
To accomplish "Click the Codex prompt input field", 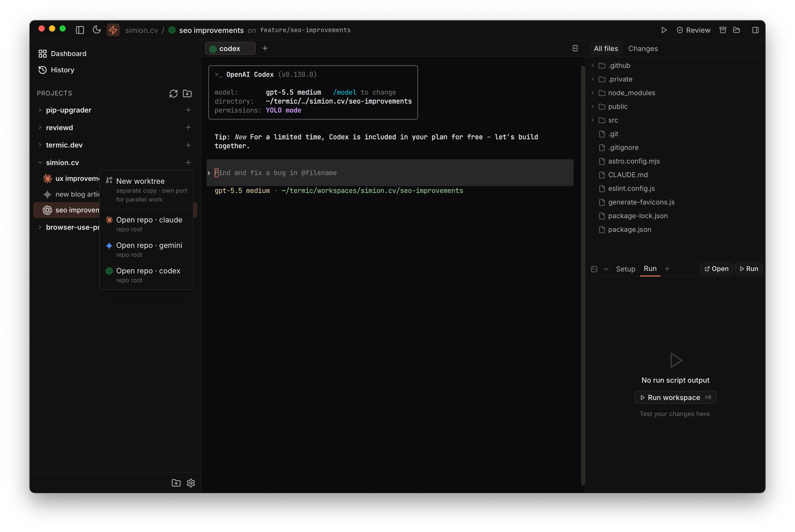I will point(390,173).
